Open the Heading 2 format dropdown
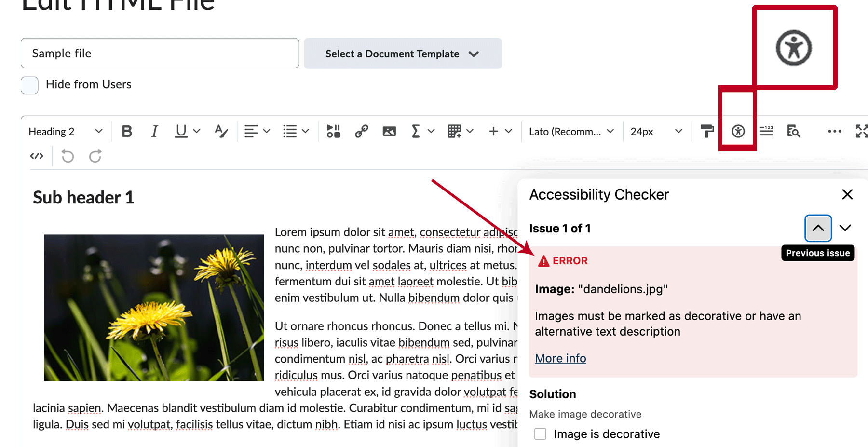Screen dimensions: 868x447 pyautogui.click(x=66, y=131)
